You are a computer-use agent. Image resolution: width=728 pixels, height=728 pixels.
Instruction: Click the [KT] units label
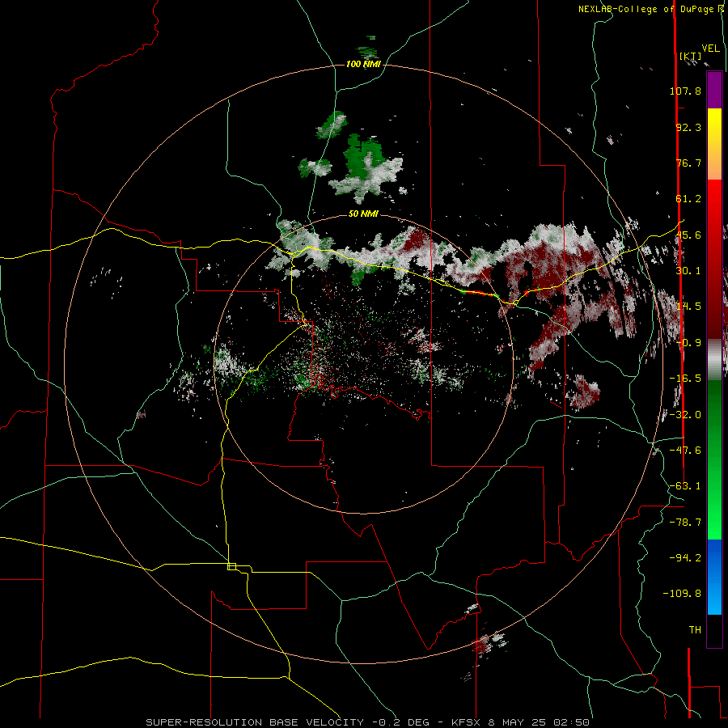(691, 56)
